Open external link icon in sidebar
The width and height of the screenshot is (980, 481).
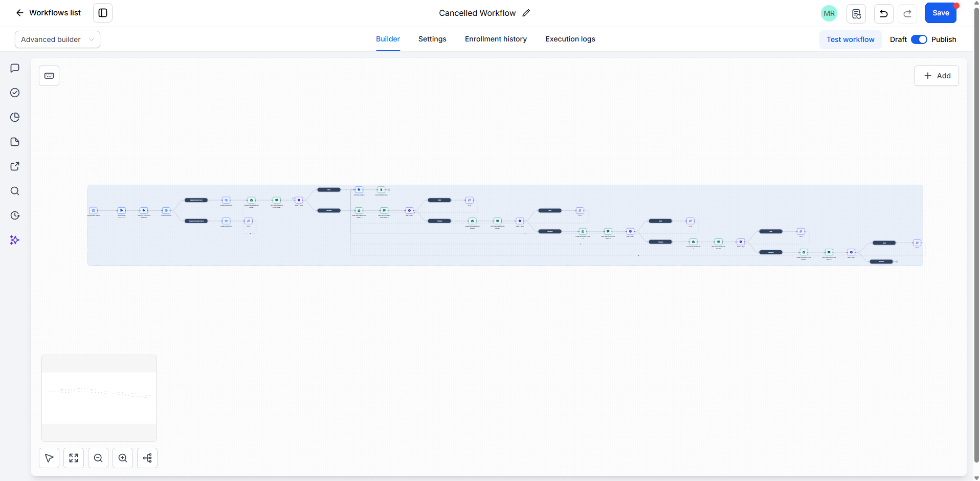click(15, 166)
